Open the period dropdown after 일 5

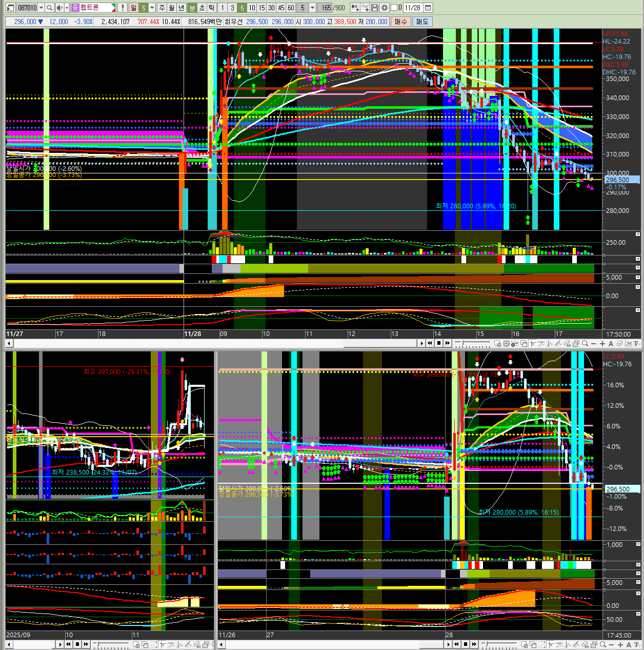coord(152,8)
